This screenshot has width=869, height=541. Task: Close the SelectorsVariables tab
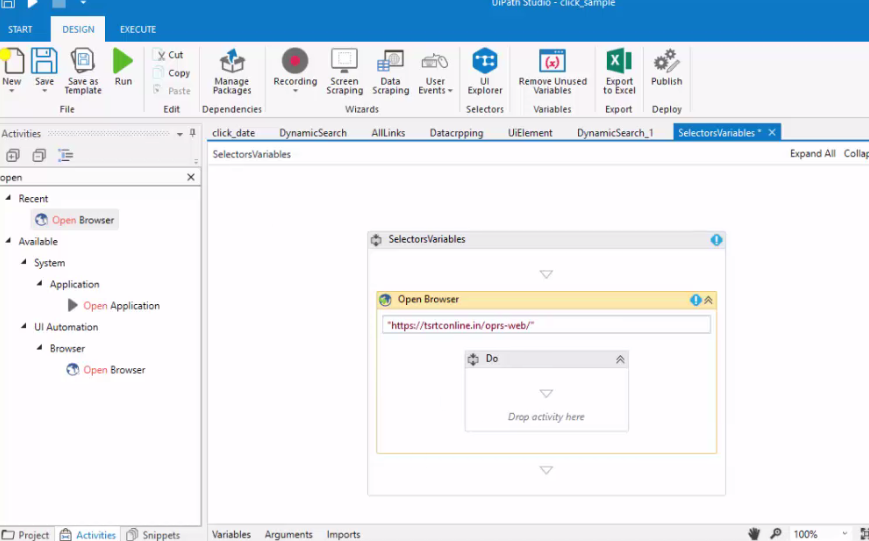(771, 132)
